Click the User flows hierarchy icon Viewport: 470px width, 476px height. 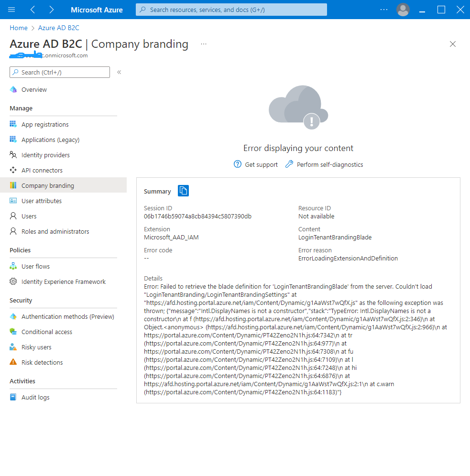tap(13, 266)
